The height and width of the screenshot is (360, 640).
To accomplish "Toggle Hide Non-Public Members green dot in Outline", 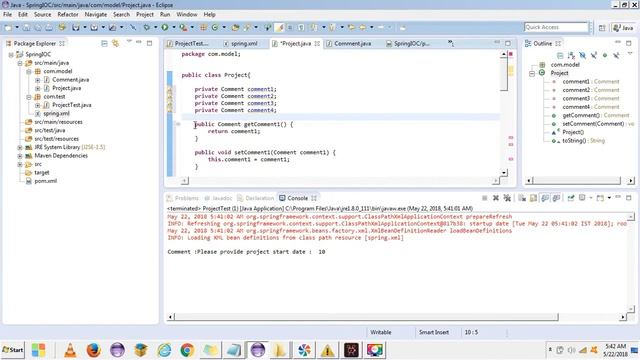I will (x=605, y=56).
